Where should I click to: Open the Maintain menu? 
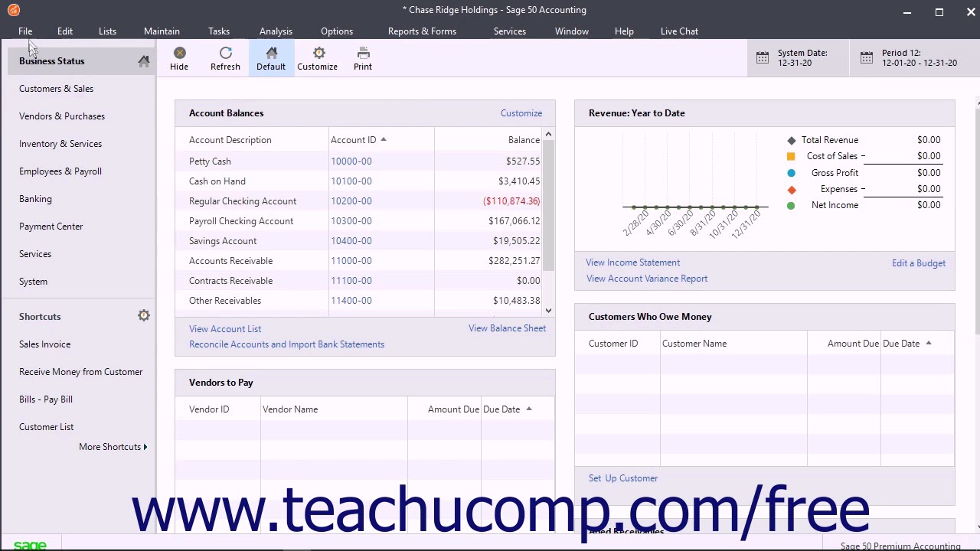162,31
